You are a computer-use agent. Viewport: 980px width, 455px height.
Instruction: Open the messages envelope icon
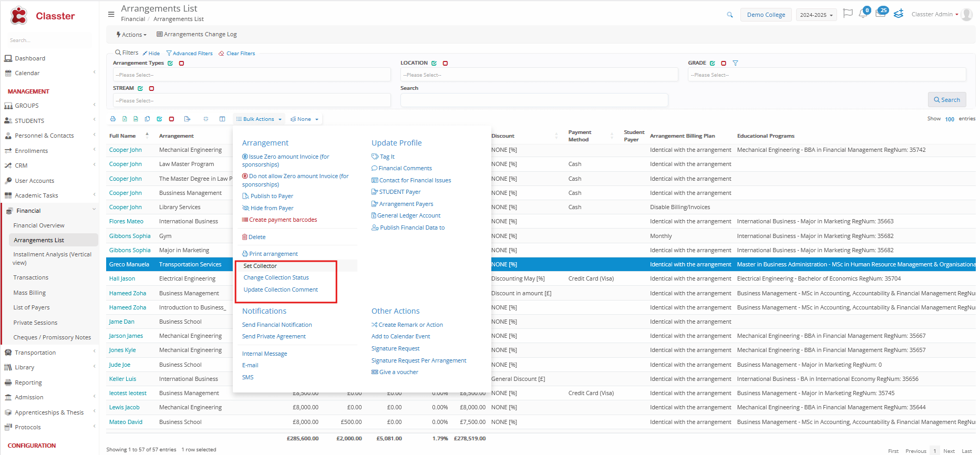click(x=881, y=14)
